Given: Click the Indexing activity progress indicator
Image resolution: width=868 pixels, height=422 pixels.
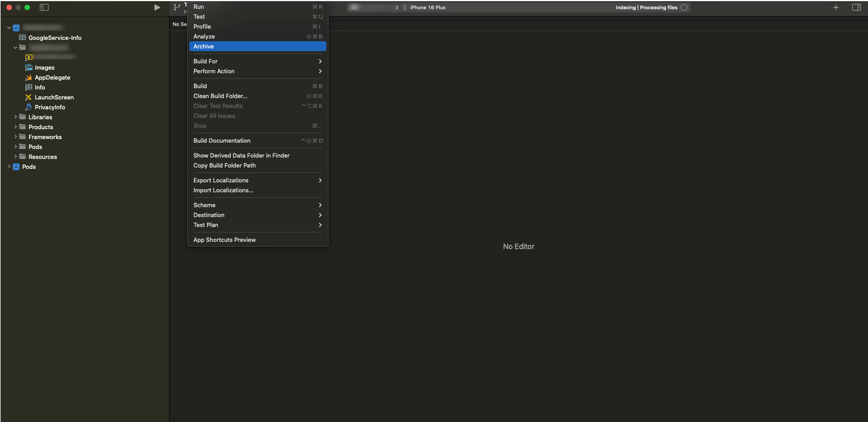Looking at the screenshot, I should coord(684,7).
